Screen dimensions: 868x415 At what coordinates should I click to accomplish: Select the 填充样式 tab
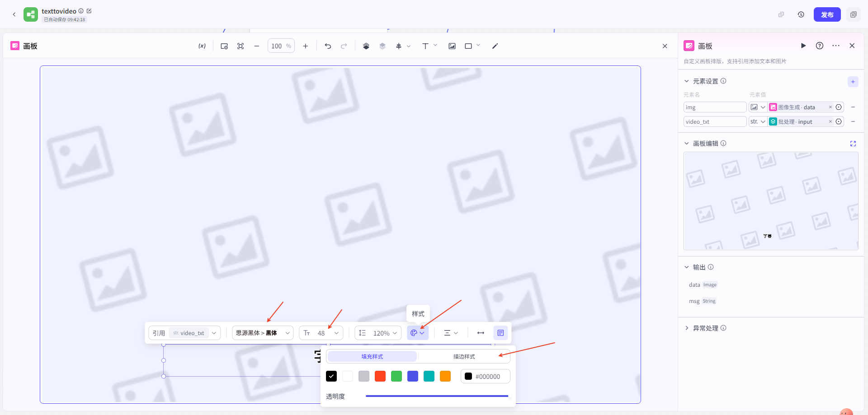point(372,356)
